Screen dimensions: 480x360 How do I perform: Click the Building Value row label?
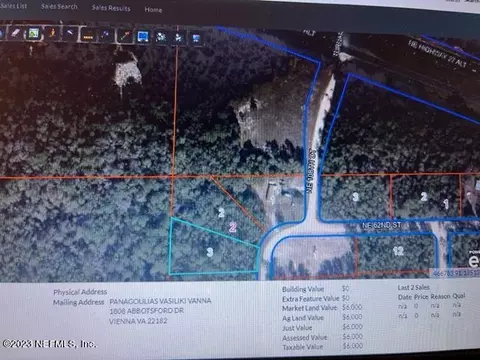coord(303,289)
